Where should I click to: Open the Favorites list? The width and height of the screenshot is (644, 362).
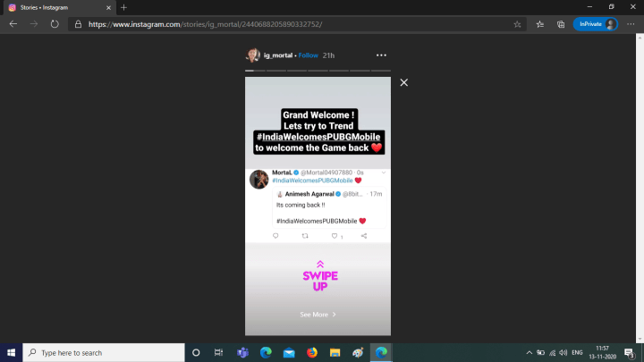click(x=540, y=24)
